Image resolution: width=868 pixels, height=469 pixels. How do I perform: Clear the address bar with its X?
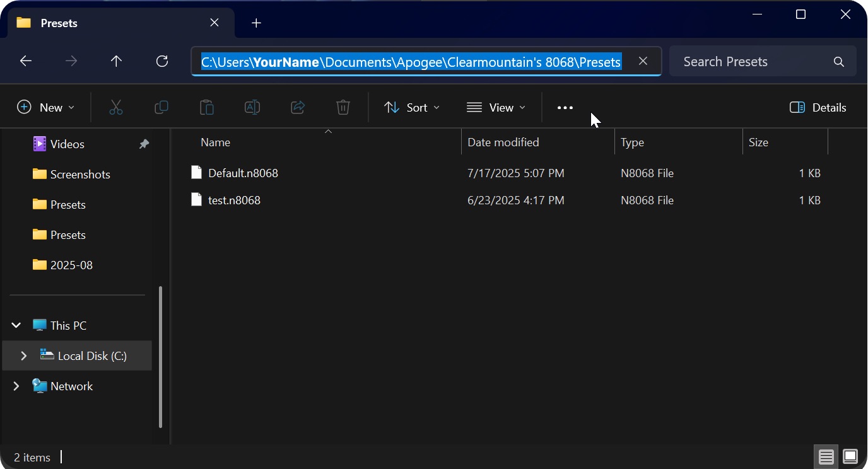coord(643,61)
